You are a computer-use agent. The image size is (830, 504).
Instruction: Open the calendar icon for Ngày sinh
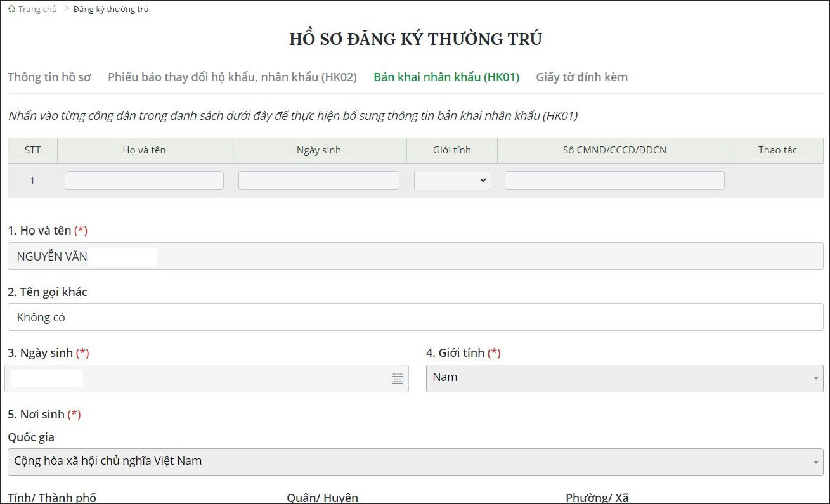398,378
